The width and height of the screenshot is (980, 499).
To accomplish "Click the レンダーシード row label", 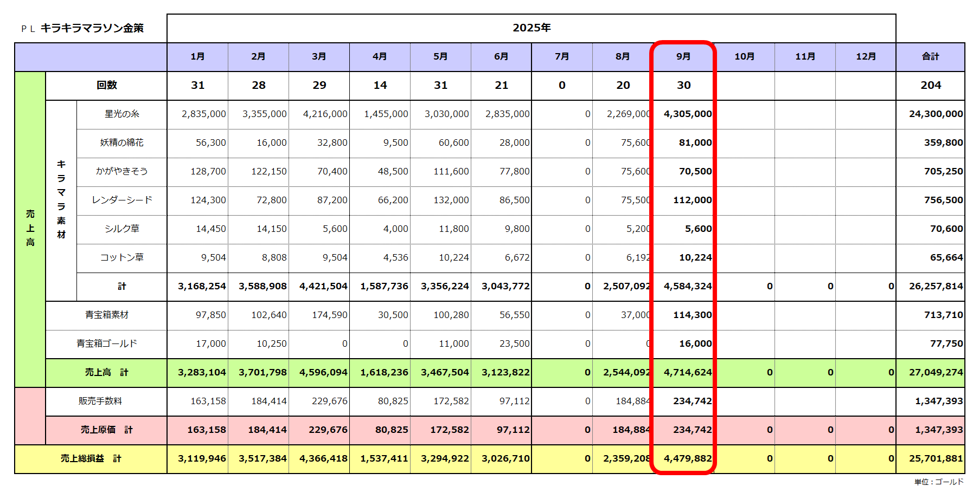I will 121,200.
